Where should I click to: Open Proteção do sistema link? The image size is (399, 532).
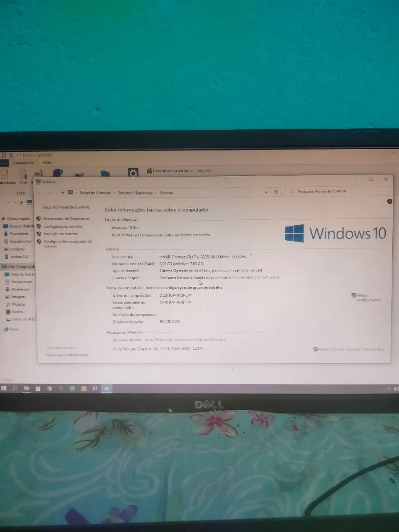point(60,234)
